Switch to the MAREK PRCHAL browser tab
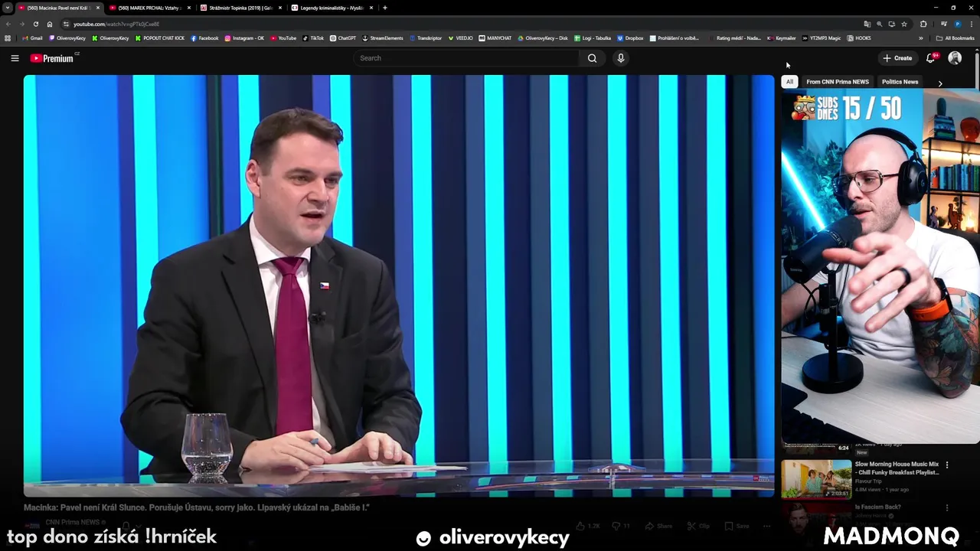Screen dimensions: 980x551 click(149, 8)
